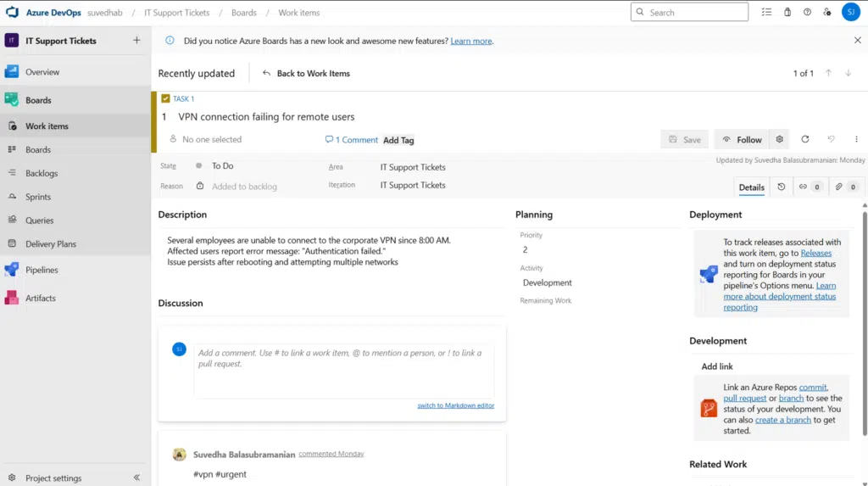
Task: Click the Add a comment box
Action: pyautogui.click(x=344, y=370)
